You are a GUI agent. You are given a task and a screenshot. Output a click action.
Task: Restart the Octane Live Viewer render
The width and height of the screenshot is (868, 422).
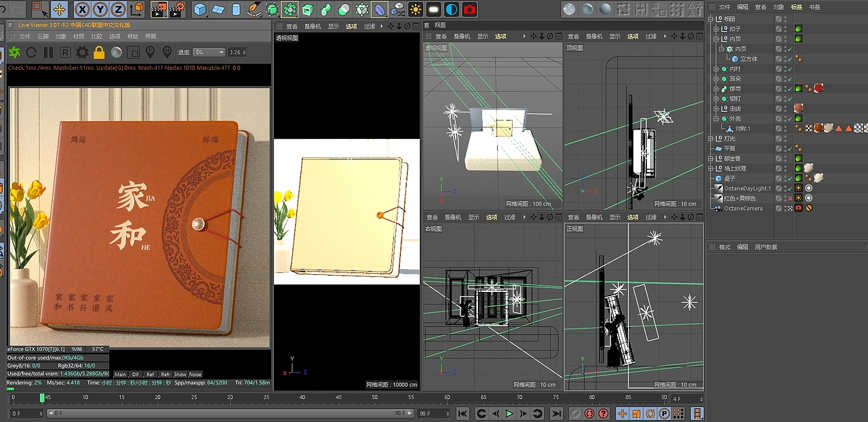click(x=31, y=52)
